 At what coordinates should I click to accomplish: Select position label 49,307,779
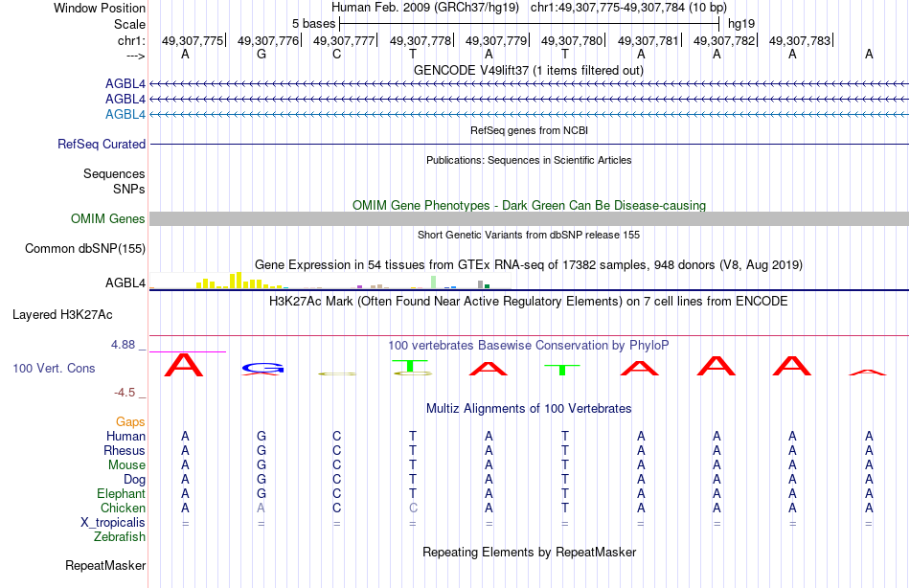click(x=495, y=40)
